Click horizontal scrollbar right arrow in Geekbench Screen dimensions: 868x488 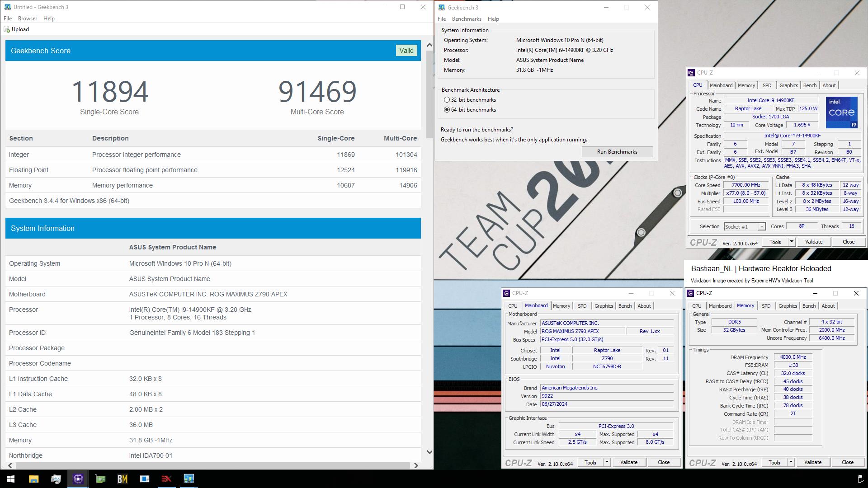coord(416,465)
